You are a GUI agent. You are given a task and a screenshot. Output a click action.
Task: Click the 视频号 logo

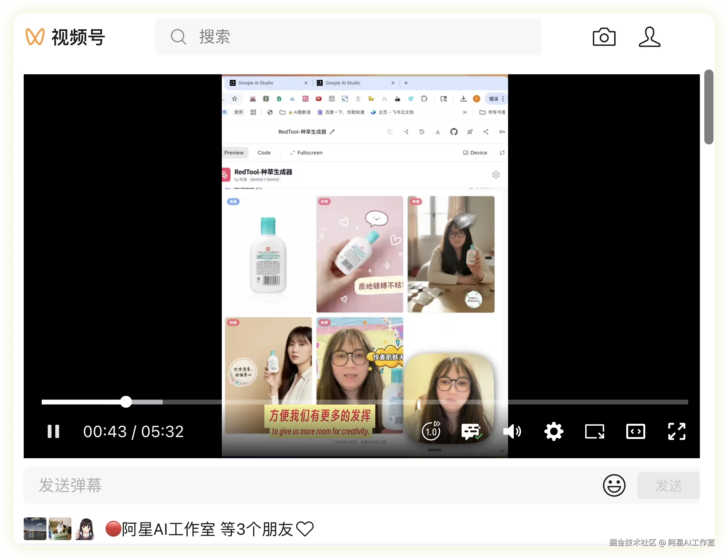(x=66, y=37)
